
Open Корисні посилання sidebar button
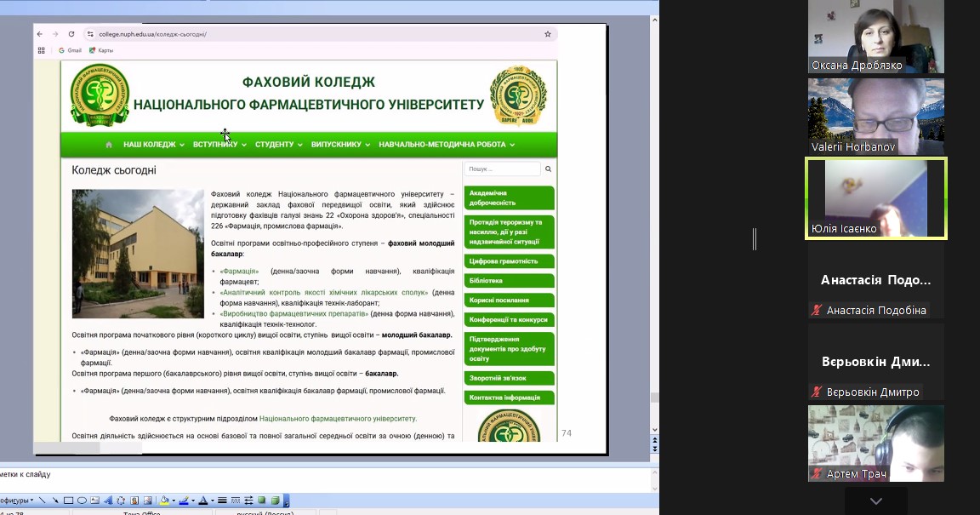tap(509, 300)
